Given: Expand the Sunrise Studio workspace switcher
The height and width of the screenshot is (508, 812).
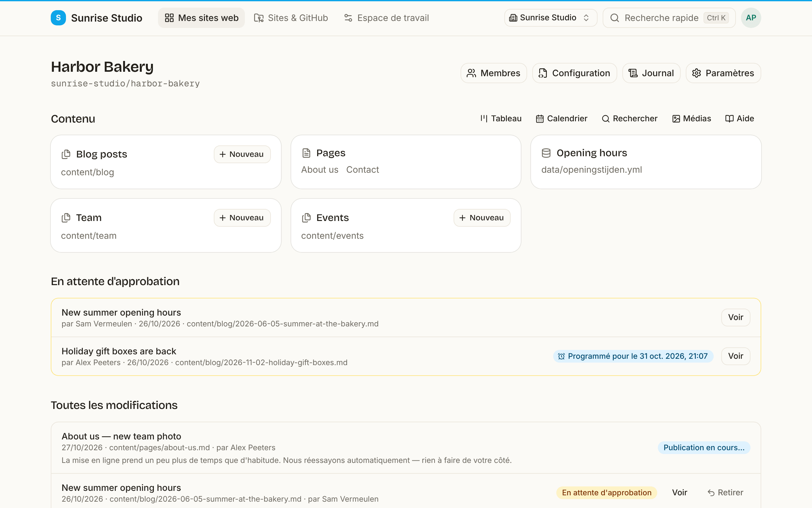Looking at the screenshot, I should [x=550, y=18].
